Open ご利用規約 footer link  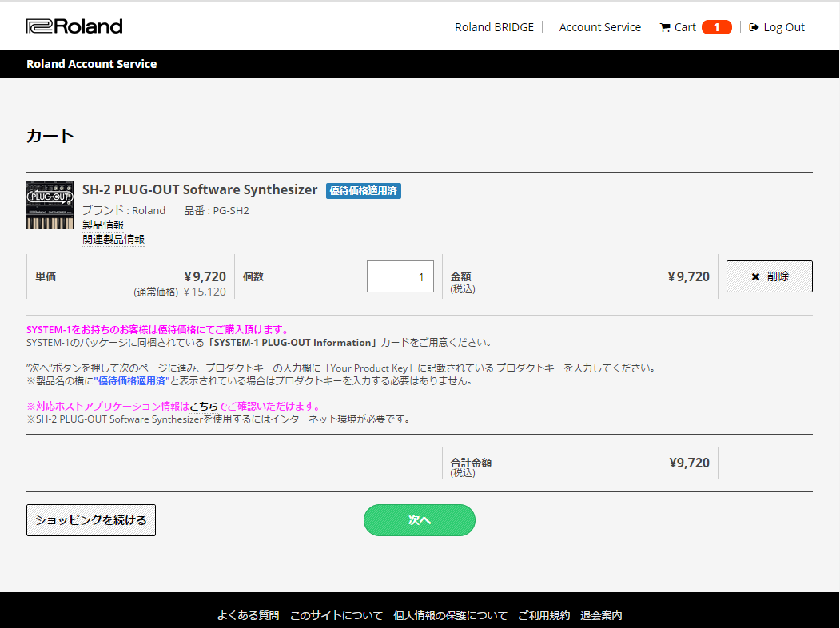tap(543, 616)
